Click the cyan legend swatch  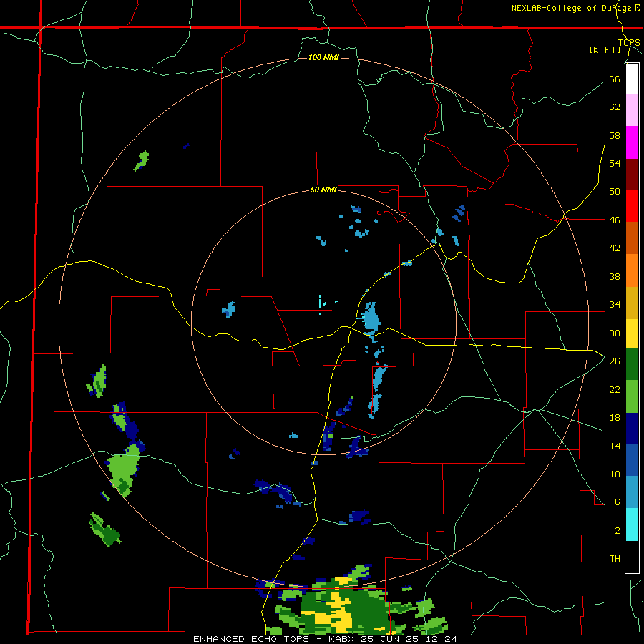coord(632,525)
